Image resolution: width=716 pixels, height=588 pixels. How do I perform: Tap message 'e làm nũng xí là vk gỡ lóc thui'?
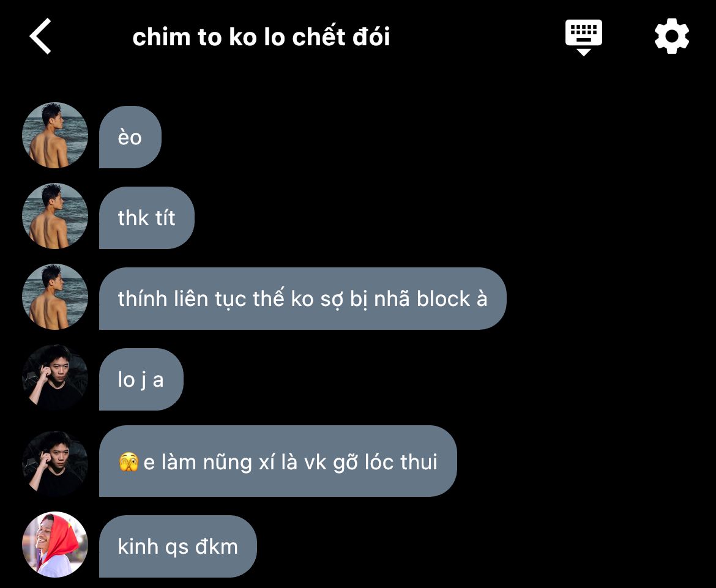278,461
